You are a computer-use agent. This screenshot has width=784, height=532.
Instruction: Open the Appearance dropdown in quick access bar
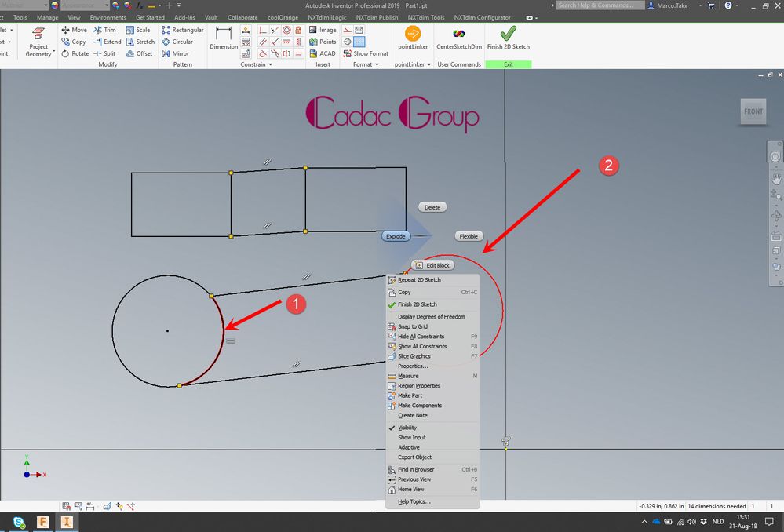click(107, 5)
